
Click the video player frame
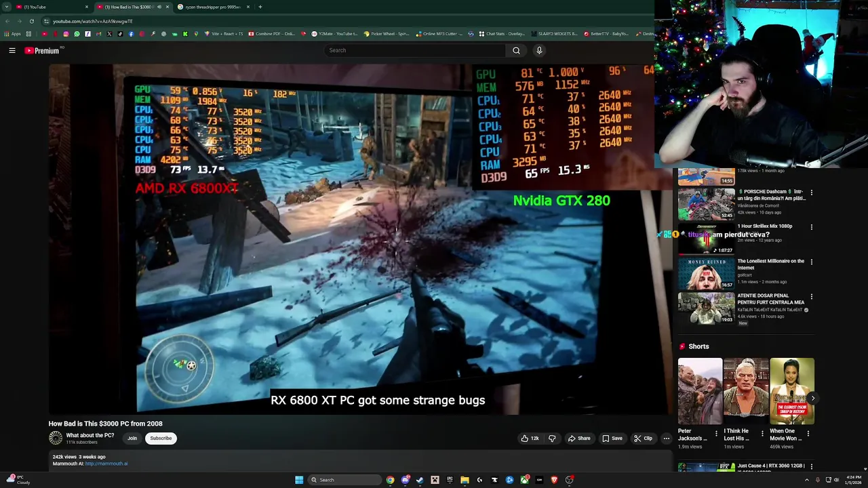pyautogui.click(x=359, y=239)
